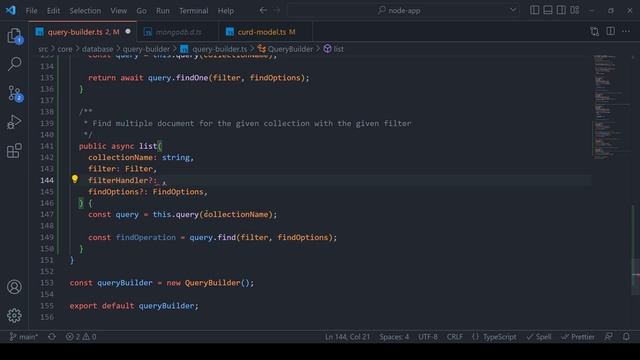Toggle the Panel layout button
The height and width of the screenshot is (360, 640).
pos(548,10)
